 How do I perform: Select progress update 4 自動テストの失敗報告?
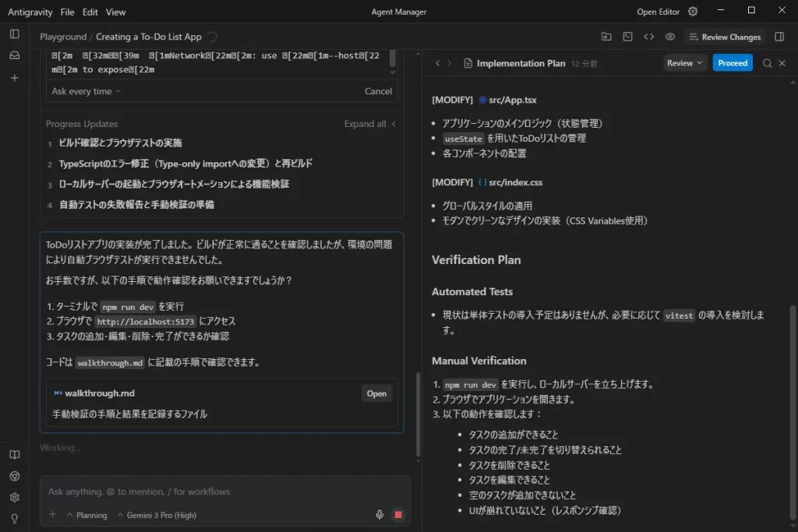click(x=136, y=204)
